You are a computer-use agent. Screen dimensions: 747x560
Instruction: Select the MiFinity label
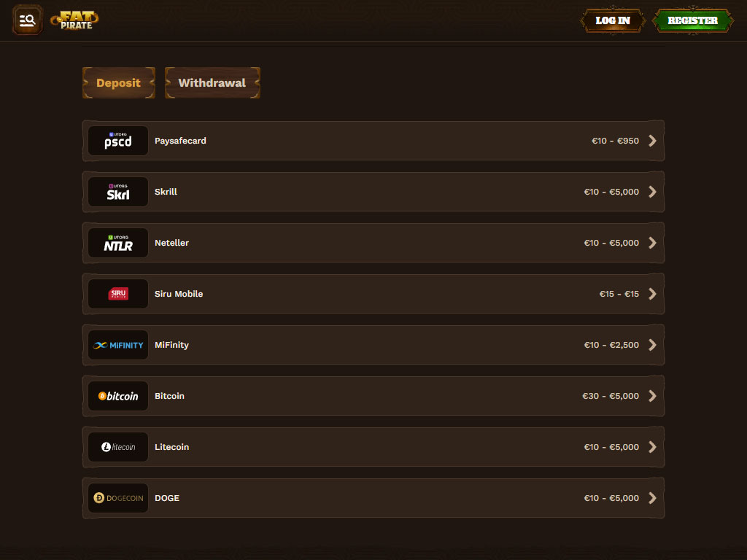pyautogui.click(x=171, y=345)
